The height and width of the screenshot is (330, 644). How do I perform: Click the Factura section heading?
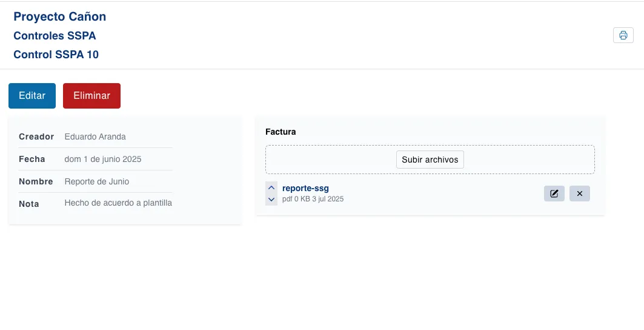(281, 131)
